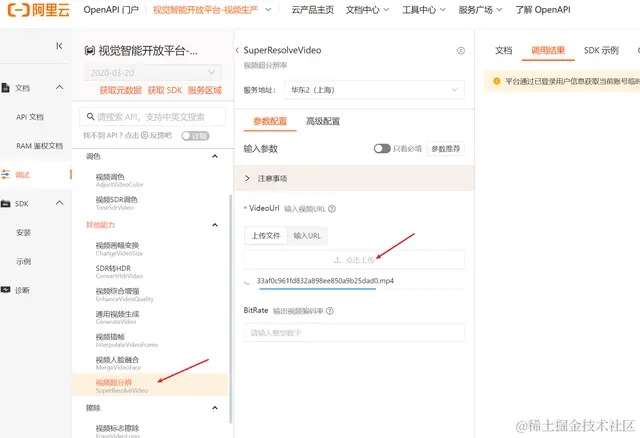
Task: Open 了解 OpenAPI in the top navigation
Action: (x=543, y=10)
